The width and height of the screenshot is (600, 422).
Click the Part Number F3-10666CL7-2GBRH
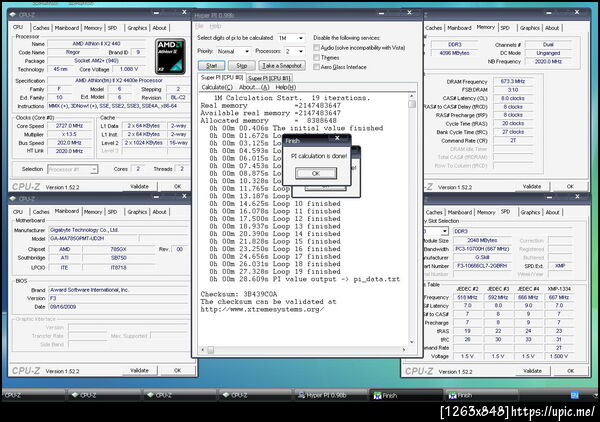click(482, 266)
